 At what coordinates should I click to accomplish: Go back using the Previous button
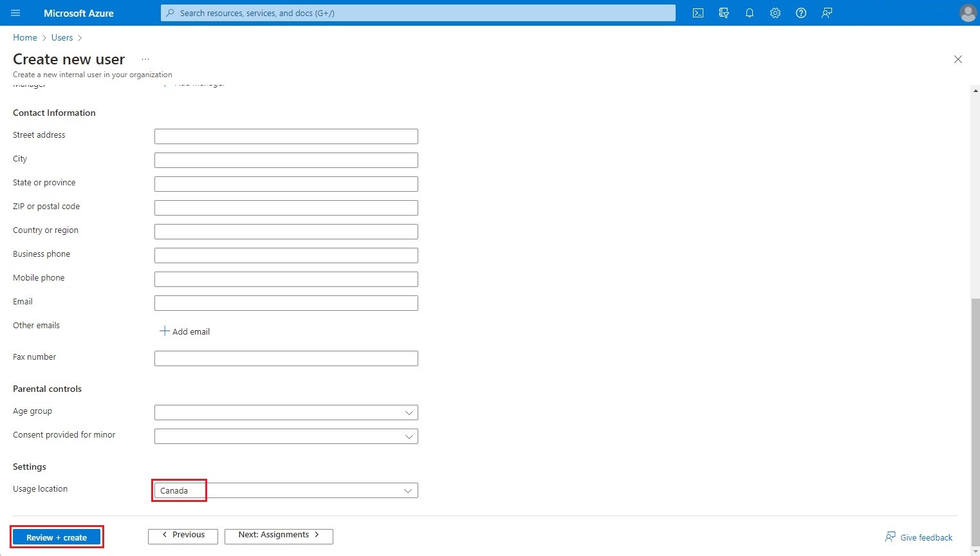[x=183, y=535]
